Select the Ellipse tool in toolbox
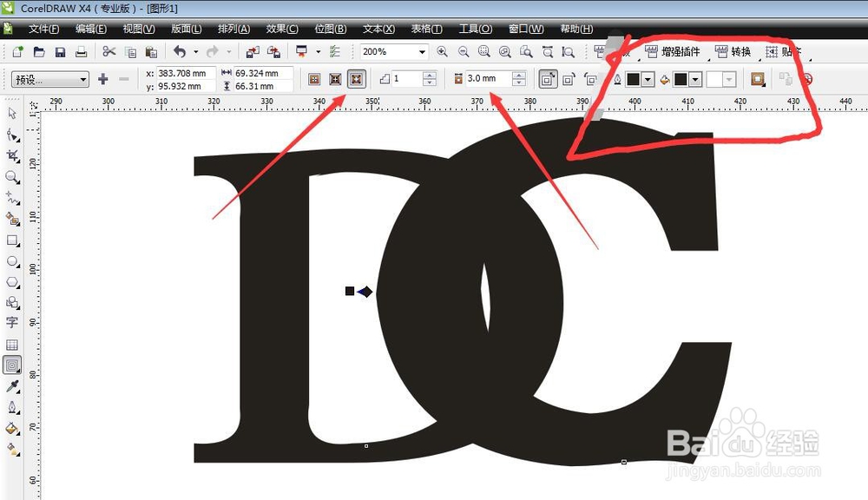Viewport: 868px width, 500px height. [12, 261]
